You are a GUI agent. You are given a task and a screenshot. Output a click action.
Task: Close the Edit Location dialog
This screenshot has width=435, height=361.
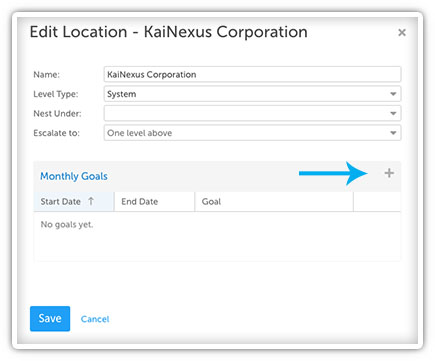click(402, 32)
